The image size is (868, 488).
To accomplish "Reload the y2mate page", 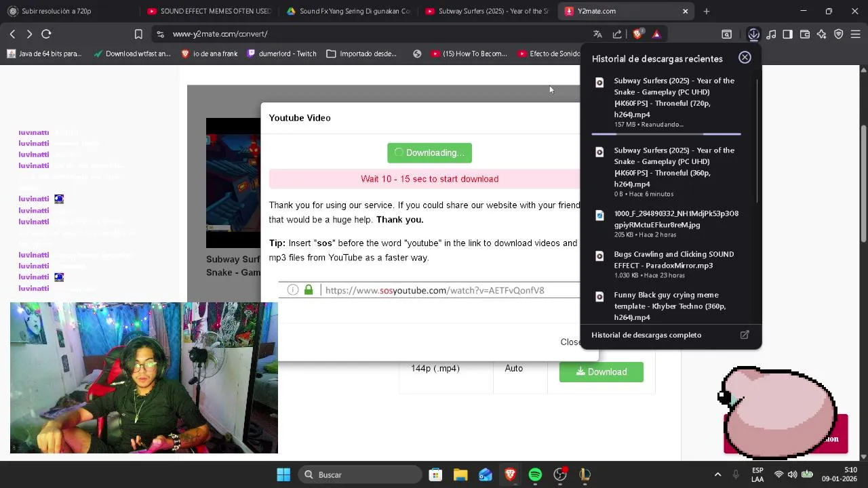I will tap(46, 34).
